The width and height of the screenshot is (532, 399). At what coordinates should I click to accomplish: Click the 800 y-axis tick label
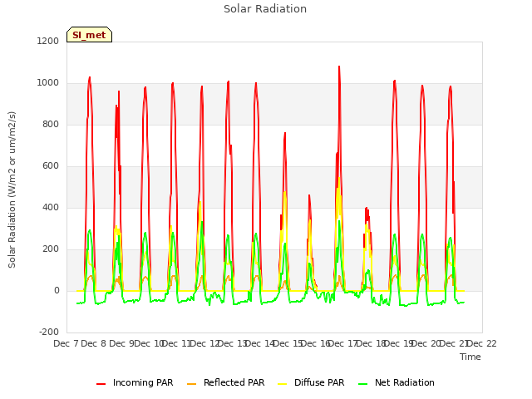click(x=51, y=124)
